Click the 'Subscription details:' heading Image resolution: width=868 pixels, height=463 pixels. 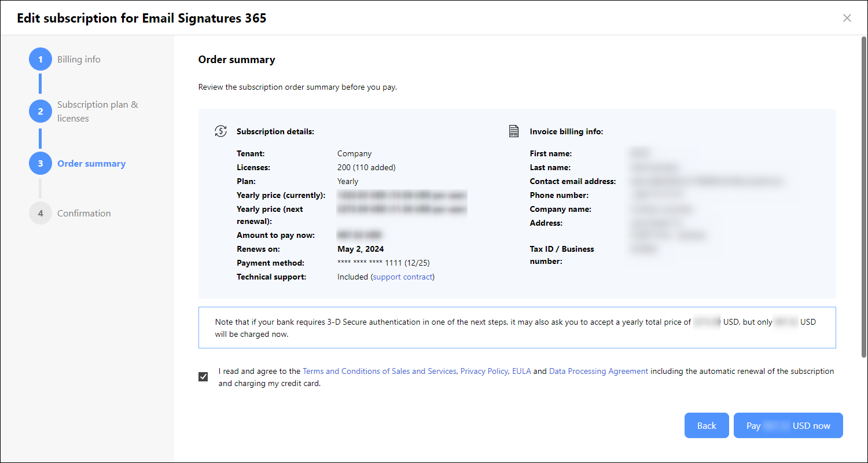pyautogui.click(x=275, y=131)
